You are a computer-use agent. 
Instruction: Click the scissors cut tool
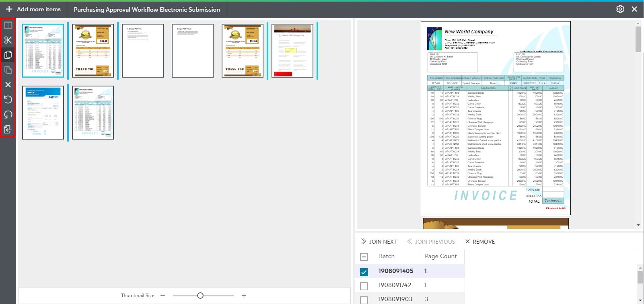[x=8, y=40]
